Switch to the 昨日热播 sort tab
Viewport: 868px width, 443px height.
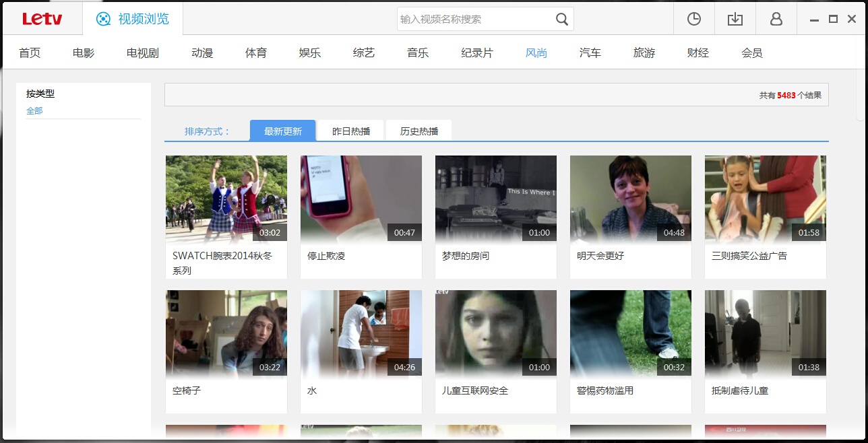click(349, 130)
